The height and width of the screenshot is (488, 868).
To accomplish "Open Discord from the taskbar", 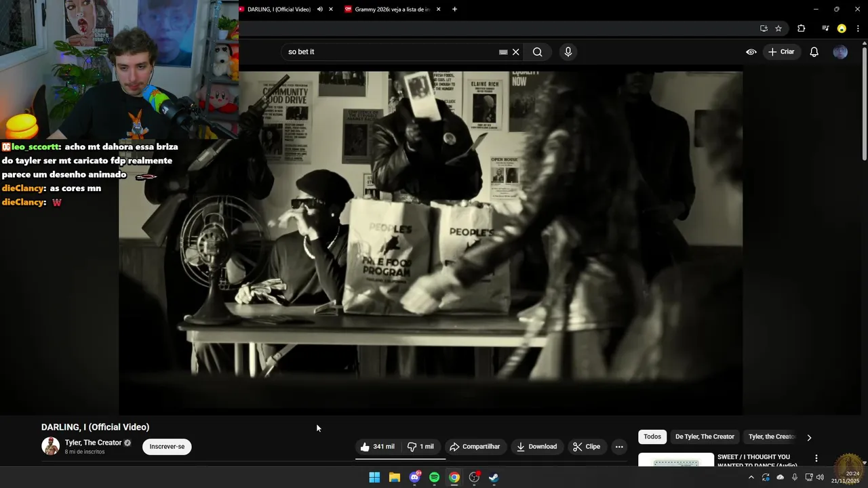I will 414,478.
